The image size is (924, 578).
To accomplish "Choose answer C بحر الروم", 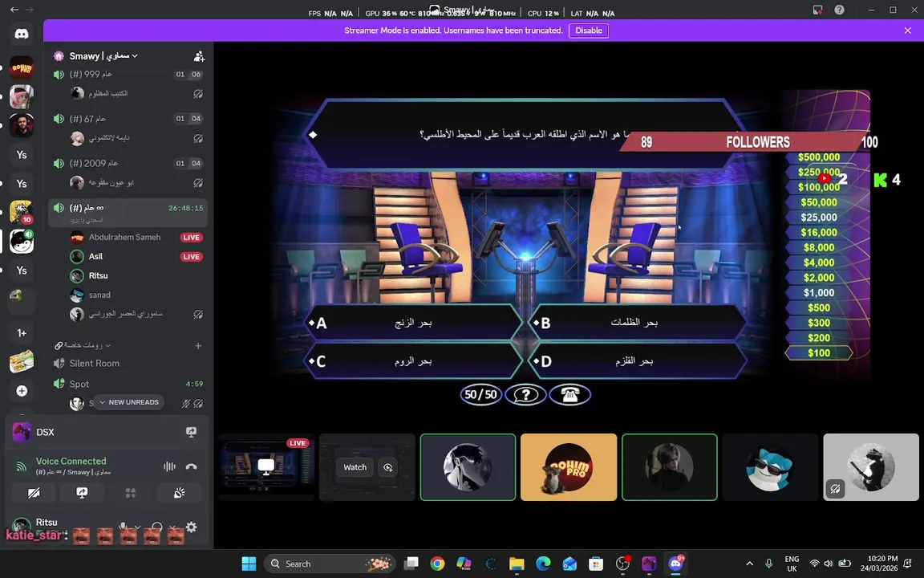I will tap(412, 361).
